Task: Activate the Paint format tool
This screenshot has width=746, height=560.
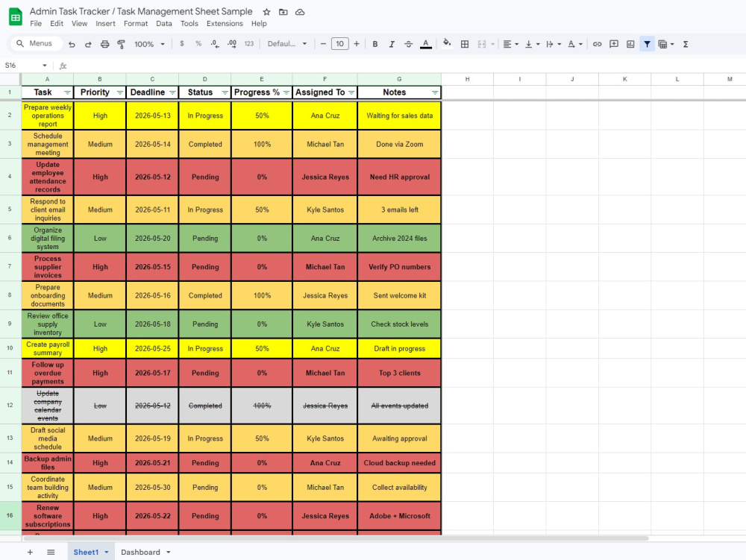Action: tap(122, 44)
